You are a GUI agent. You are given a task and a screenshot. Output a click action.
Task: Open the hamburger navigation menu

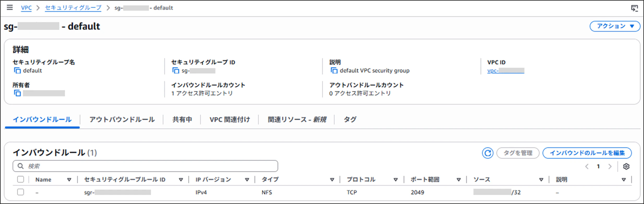click(x=10, y=7)
